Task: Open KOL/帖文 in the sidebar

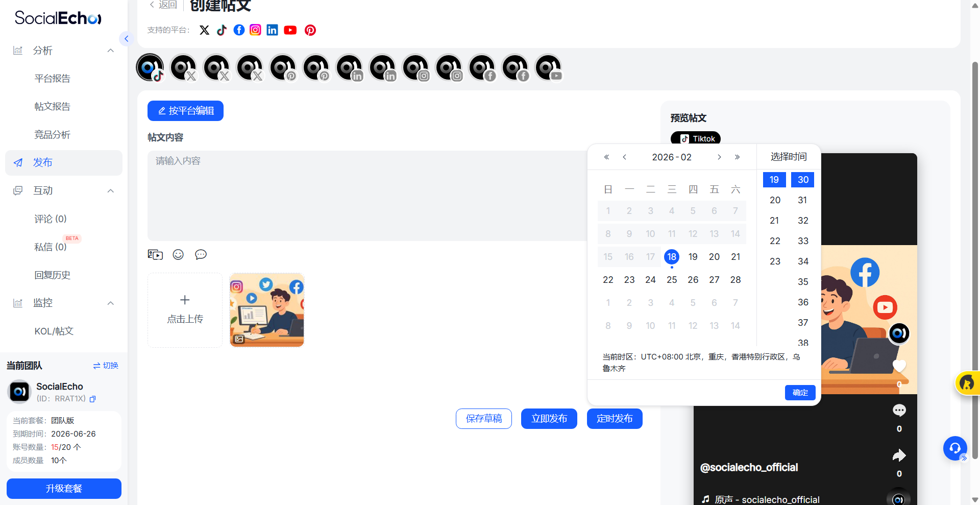Action: pos(54,331)
